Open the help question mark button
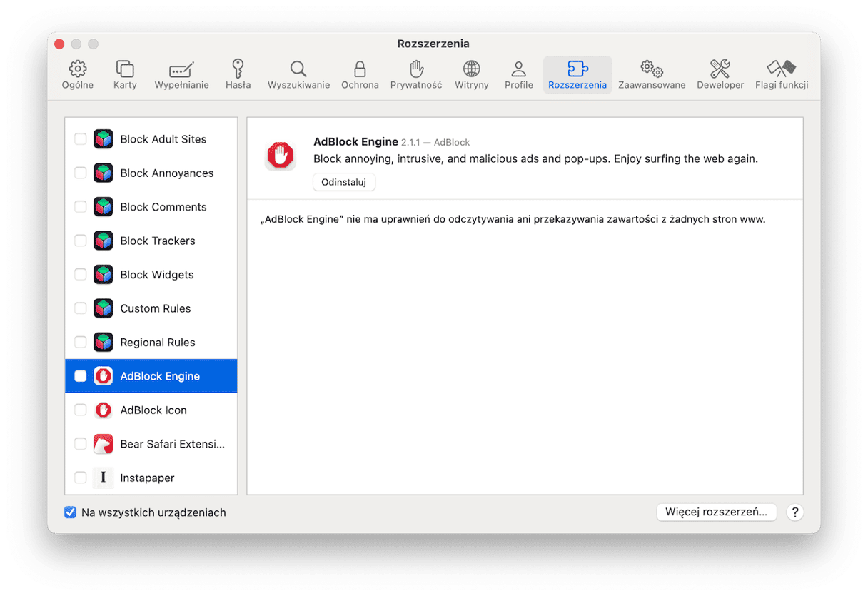Image resolution: width=868 pixels, height=596 pixels. [794, 512]
